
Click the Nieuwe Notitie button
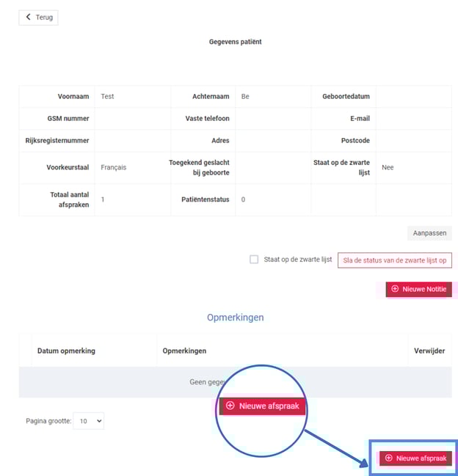[418, 289]
